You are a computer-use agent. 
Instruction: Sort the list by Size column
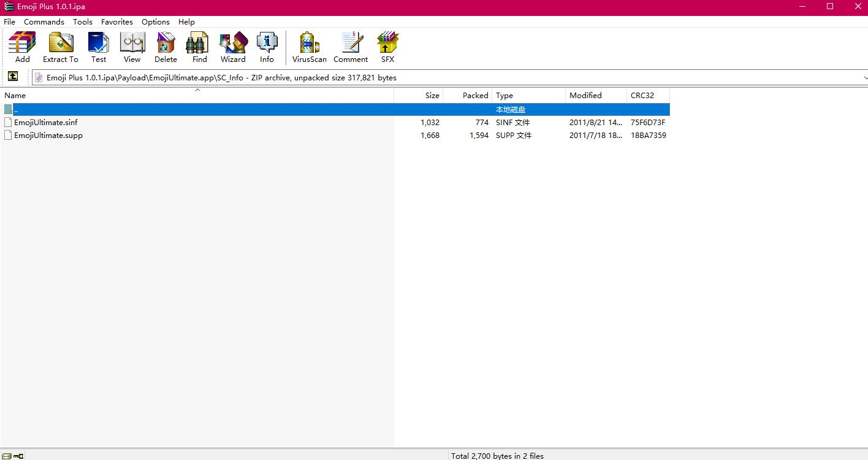click(x=419, y=95)
